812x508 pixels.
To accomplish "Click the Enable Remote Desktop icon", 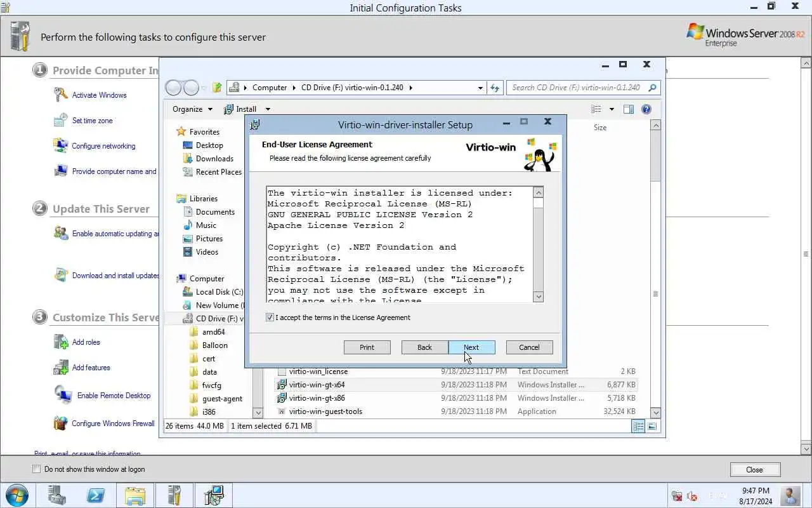I will coord(63,394).
